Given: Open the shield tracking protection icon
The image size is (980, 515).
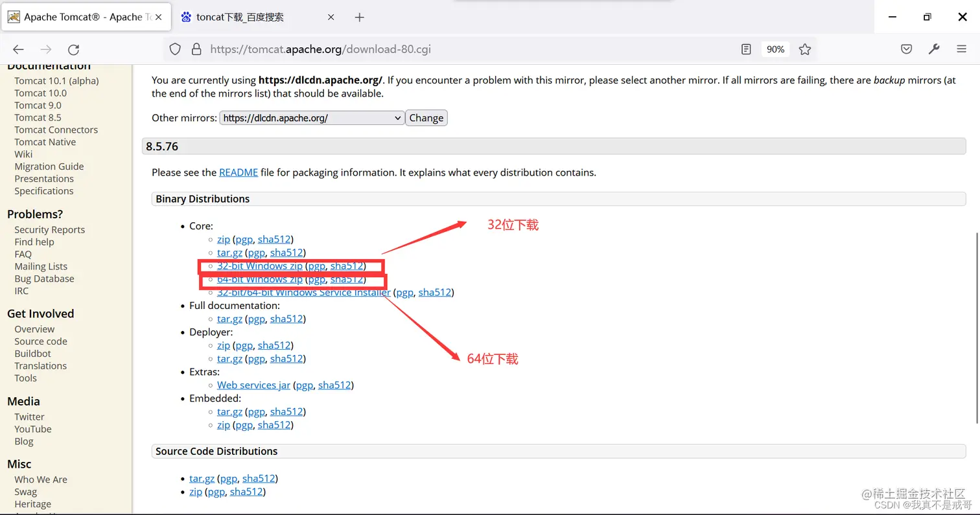Looking at the screenshot, I should (x=175, y=49).
